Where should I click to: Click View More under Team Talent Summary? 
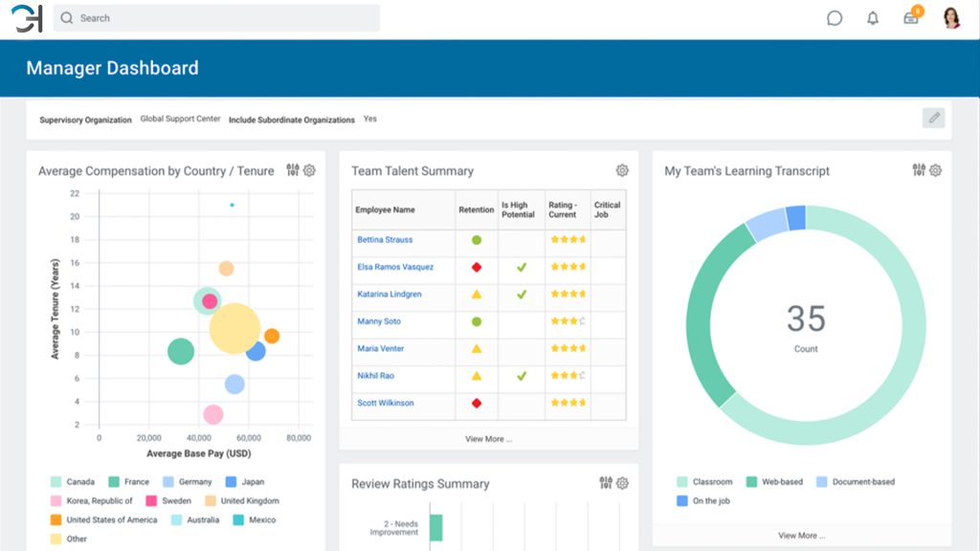[489, 438]
